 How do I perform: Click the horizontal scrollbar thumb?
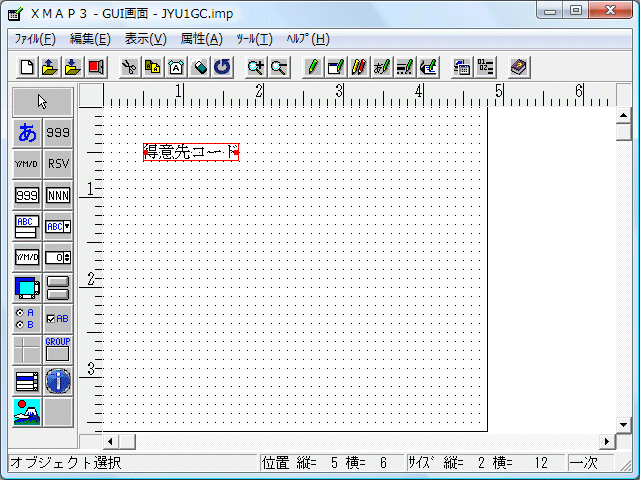[x=127, y=442]
